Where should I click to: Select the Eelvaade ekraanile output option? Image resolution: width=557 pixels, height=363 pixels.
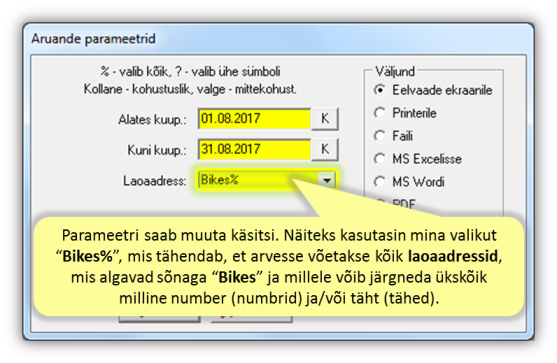pos(433,90)
